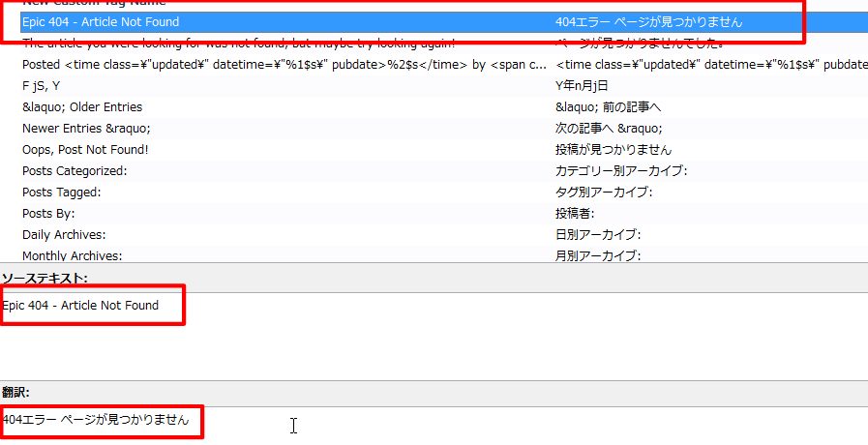Select the 'Posts By:' row
The image size is (868, 445).
click(48, 214)
